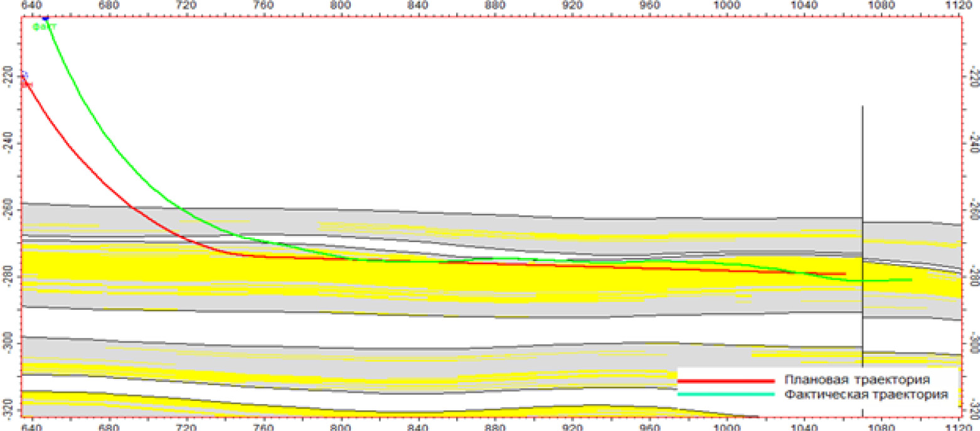980x431 pixels.
Task: Click the 1000 tick label on top axis
Action: (x=726, y=6)
